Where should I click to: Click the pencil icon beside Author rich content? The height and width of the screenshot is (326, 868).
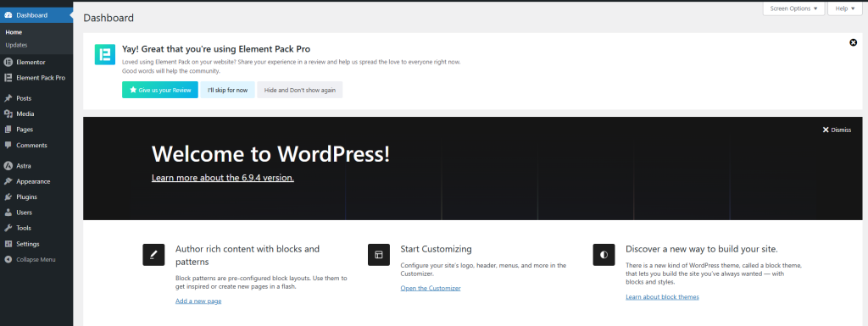click(153, 255)
